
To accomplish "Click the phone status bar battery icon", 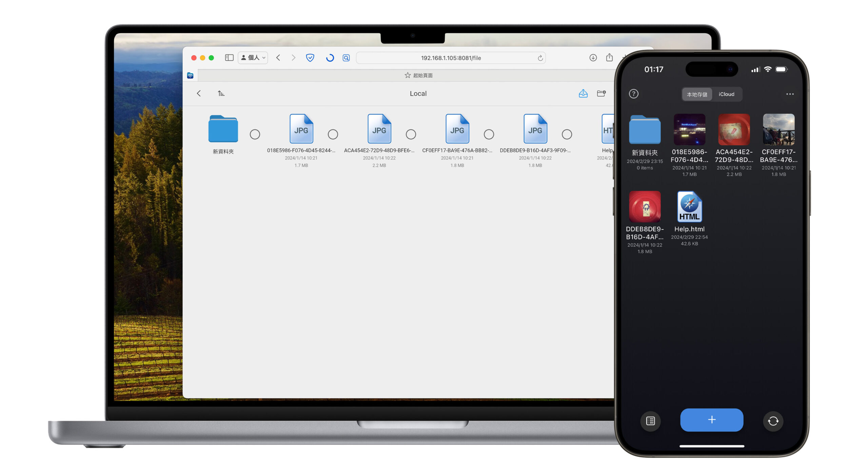I will [782, 69].
